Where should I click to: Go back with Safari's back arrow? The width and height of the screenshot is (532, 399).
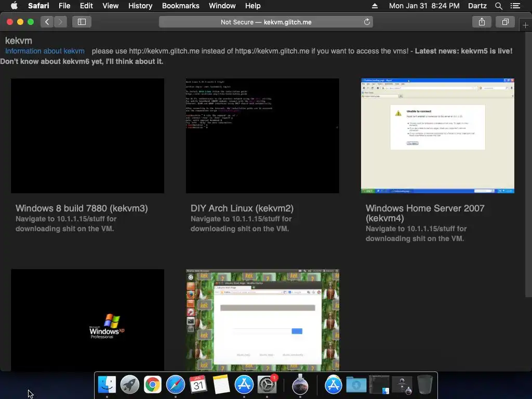(x=47, y=22)
